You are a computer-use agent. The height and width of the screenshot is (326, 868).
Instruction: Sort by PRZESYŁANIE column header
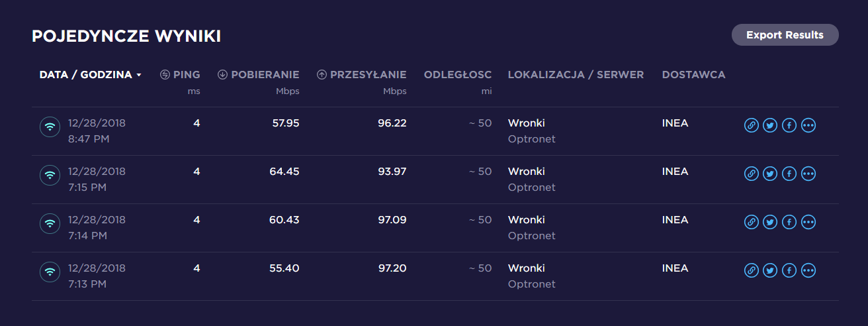(362, 75)
